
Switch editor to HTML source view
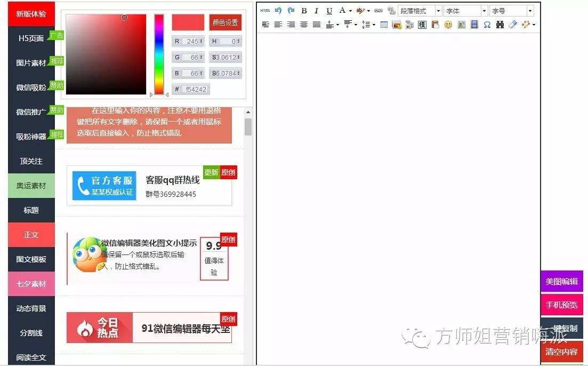pyautogui.click(x=264, y=11)
